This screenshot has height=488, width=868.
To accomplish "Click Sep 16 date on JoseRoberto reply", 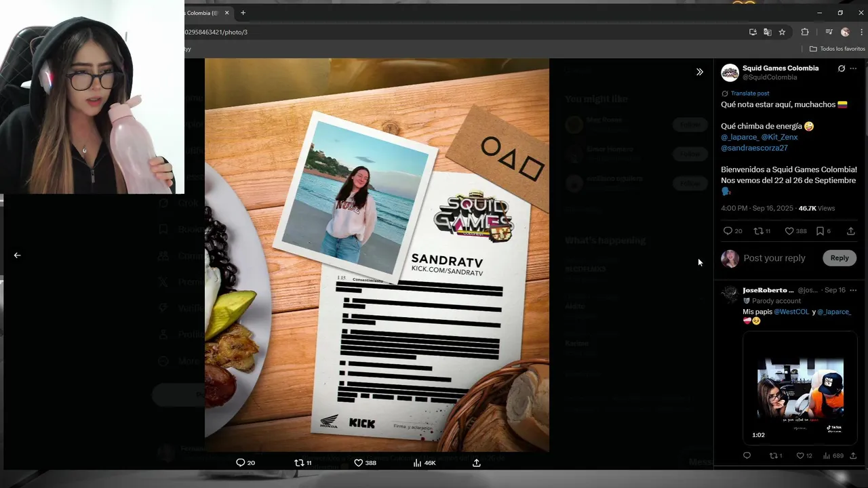I will coord(835,290).
